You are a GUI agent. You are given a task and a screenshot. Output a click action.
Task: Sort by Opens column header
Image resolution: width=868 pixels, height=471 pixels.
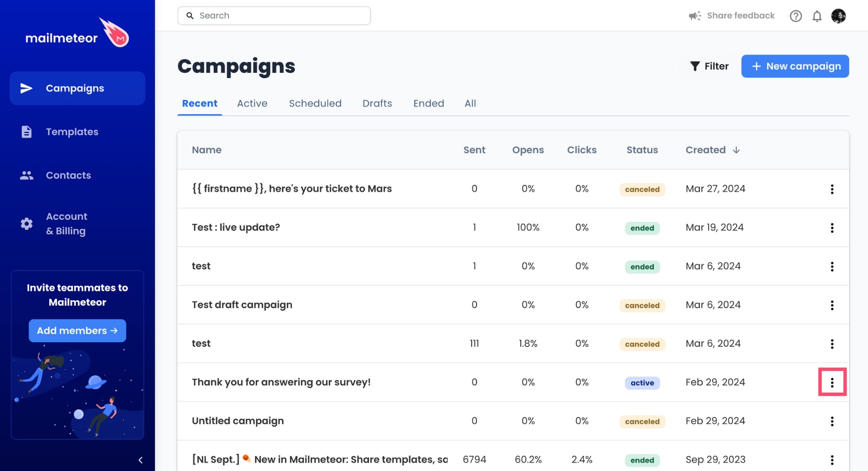(528, 150)
